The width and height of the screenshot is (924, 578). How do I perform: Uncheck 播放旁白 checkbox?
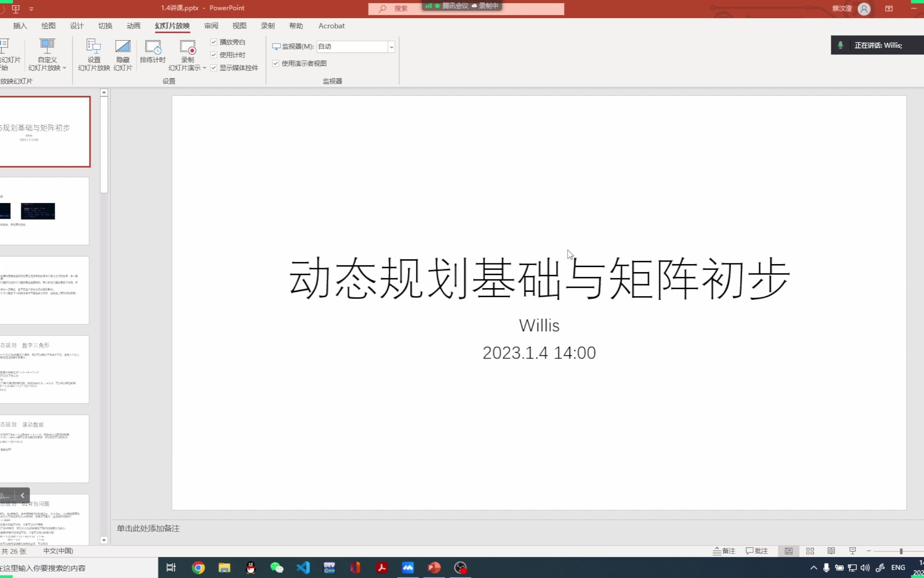[214, 42]
